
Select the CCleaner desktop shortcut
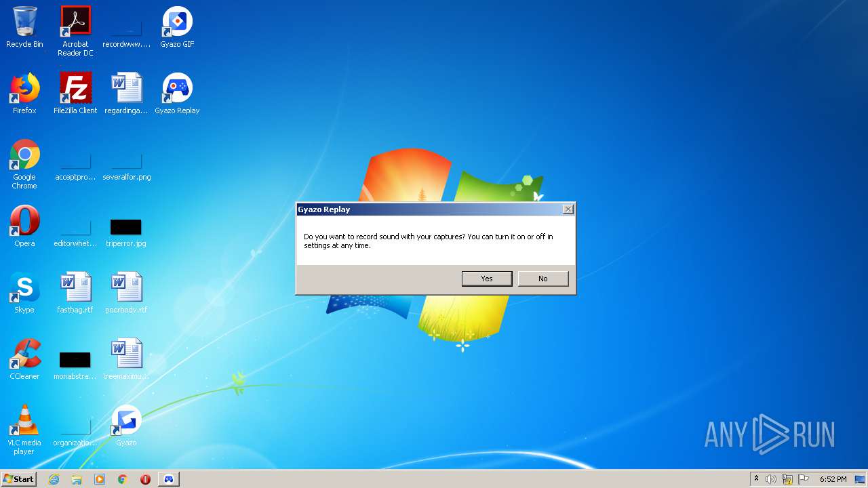pyautogui.click(x=24, y=359)
